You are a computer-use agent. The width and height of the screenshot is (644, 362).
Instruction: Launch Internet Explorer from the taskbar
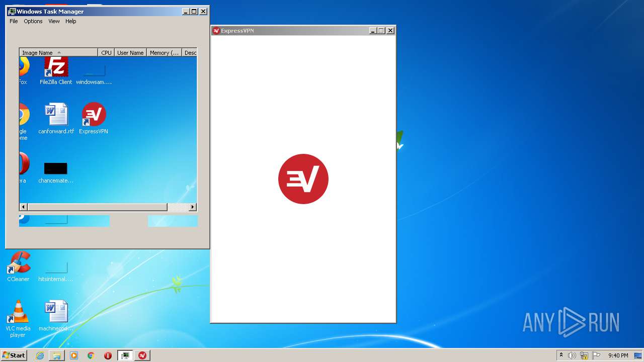(x=40, y=355)
